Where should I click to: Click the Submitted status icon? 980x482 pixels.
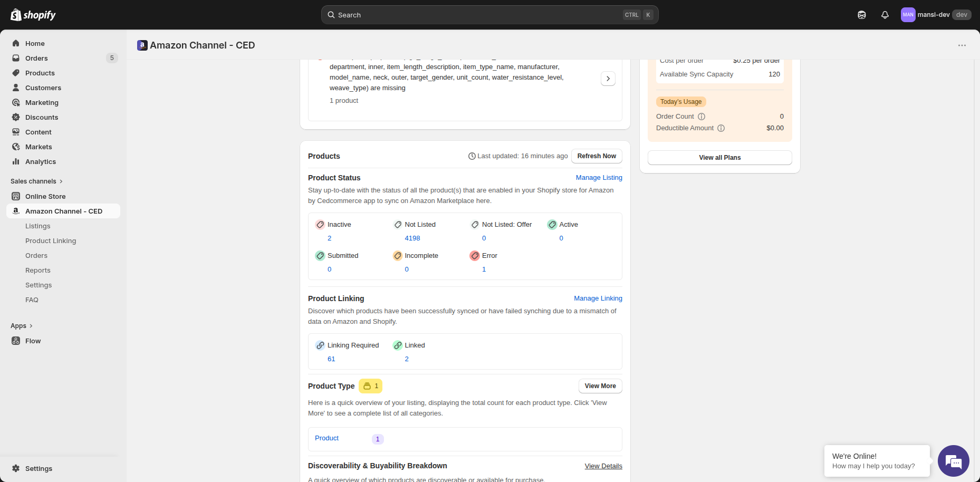click(x=320, y=256)
